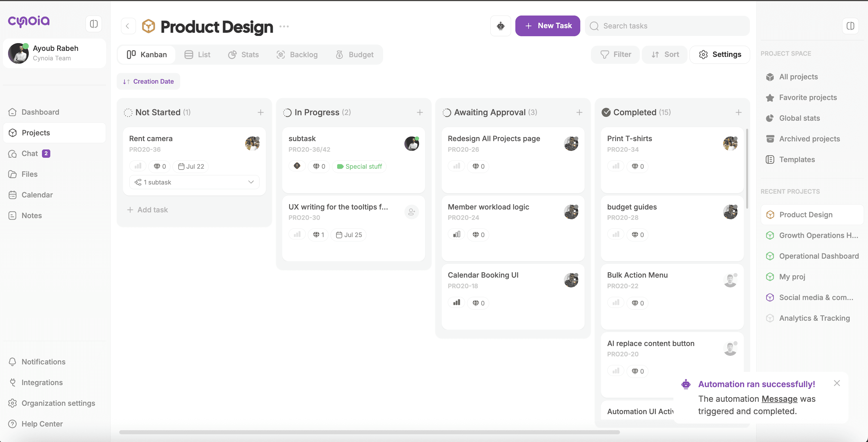Switch to the Backlog tab
868x442 pixels.
tap(297, 54)
